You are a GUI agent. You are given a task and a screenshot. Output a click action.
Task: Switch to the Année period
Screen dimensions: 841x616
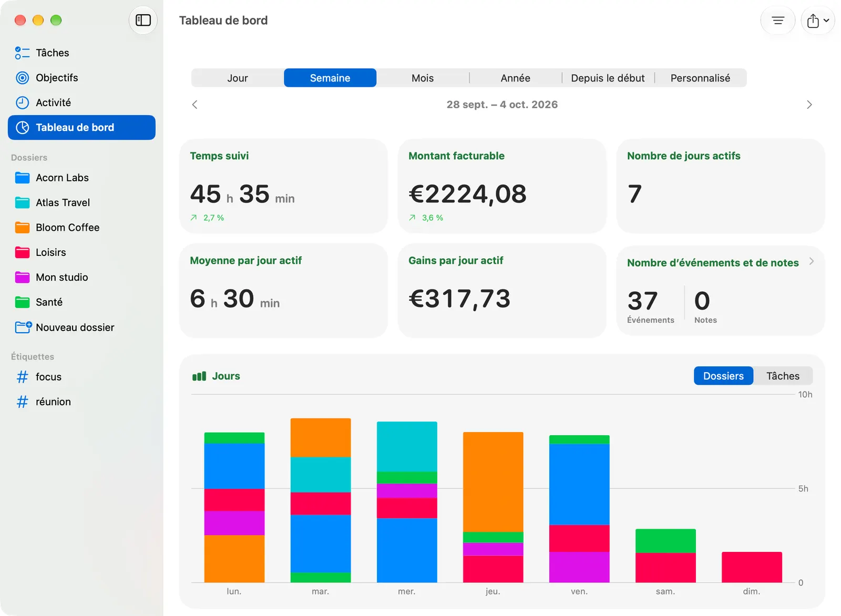pyautogui.click(x=515, y=78)
